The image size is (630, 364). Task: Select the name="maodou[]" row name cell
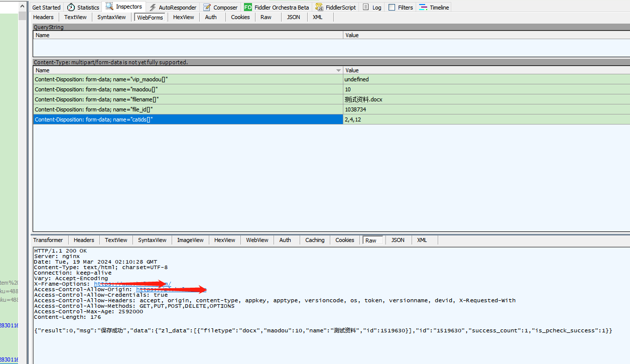[188, 89]
